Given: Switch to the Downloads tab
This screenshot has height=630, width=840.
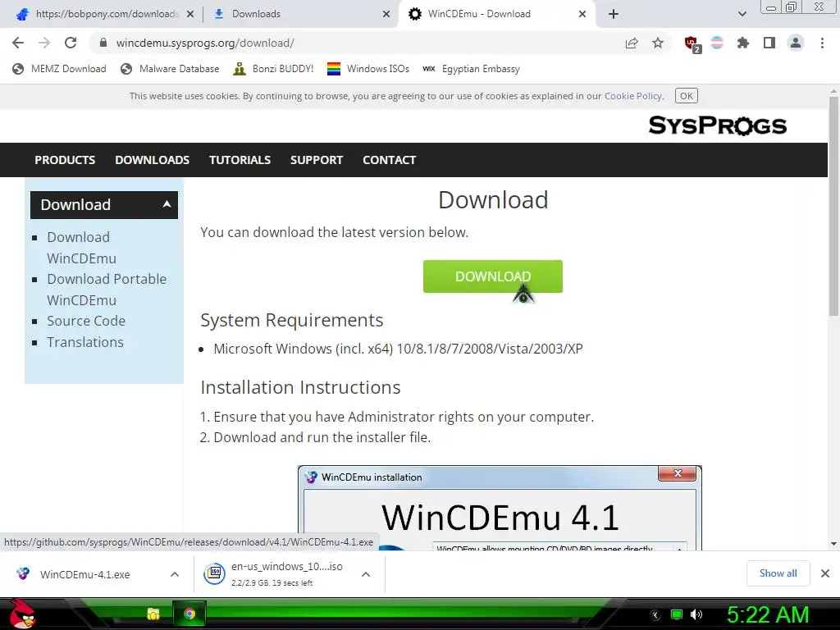Looking at the screenshot, I should [x=300, y=14].
